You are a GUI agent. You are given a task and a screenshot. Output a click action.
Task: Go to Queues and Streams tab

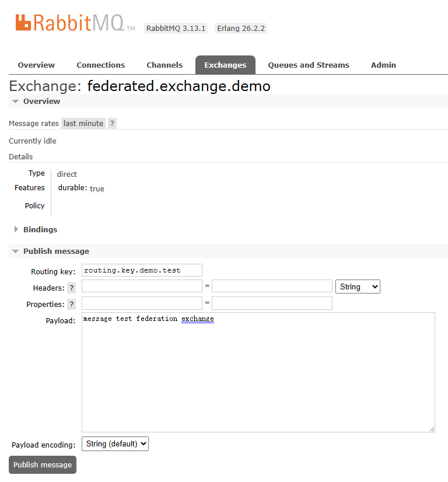(309, 65)
